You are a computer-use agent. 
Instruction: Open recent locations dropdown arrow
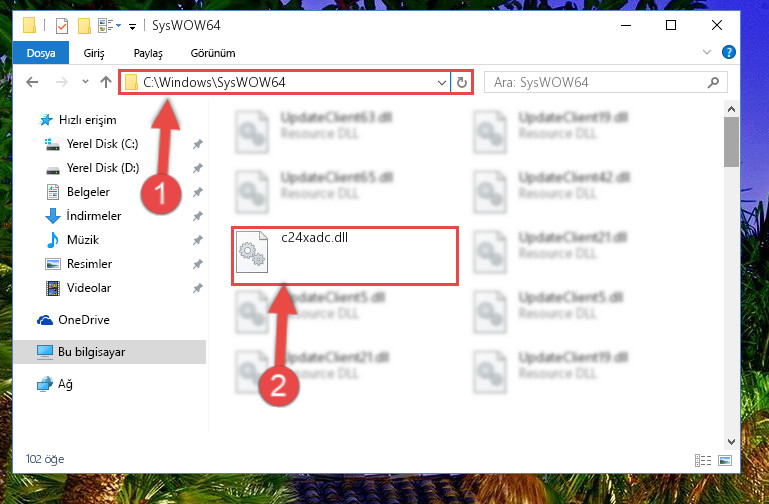pos(85,82)
